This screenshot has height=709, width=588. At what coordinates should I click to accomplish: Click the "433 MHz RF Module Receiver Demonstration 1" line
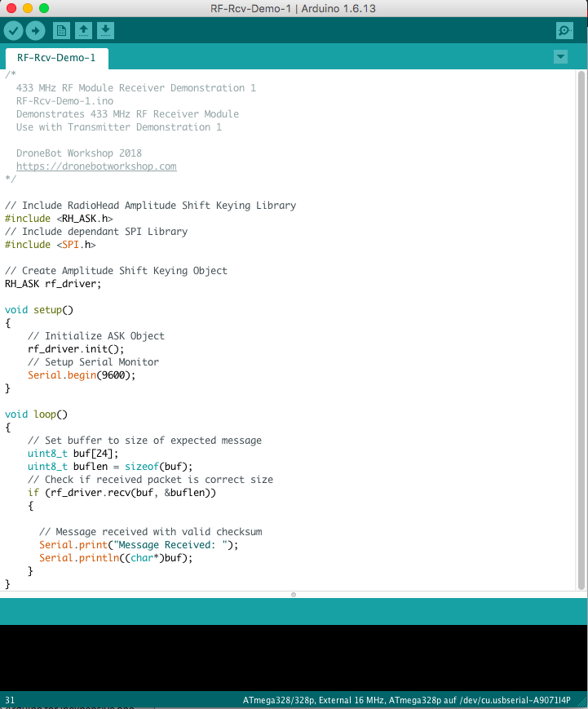click(x=136, y=88)
